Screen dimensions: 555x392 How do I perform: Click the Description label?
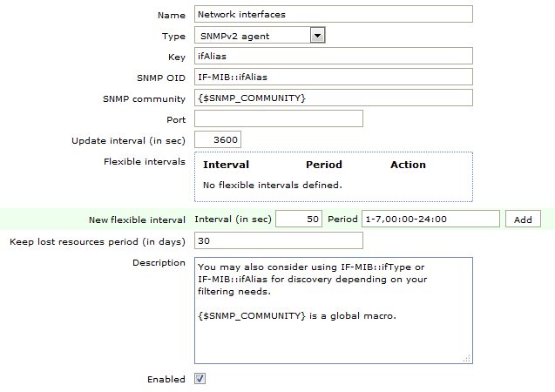tap(159, 262)
